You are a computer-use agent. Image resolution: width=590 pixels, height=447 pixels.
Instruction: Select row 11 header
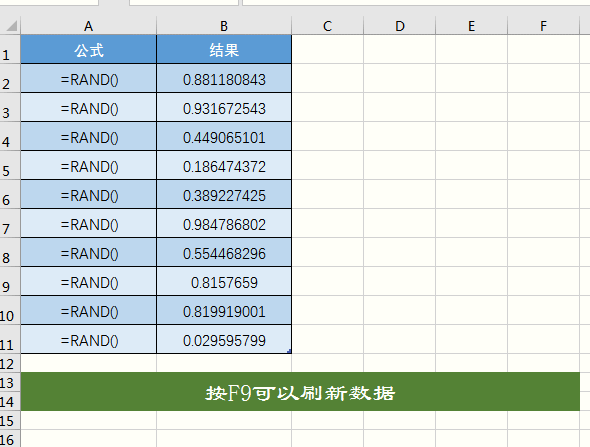(x=10, y=339)
